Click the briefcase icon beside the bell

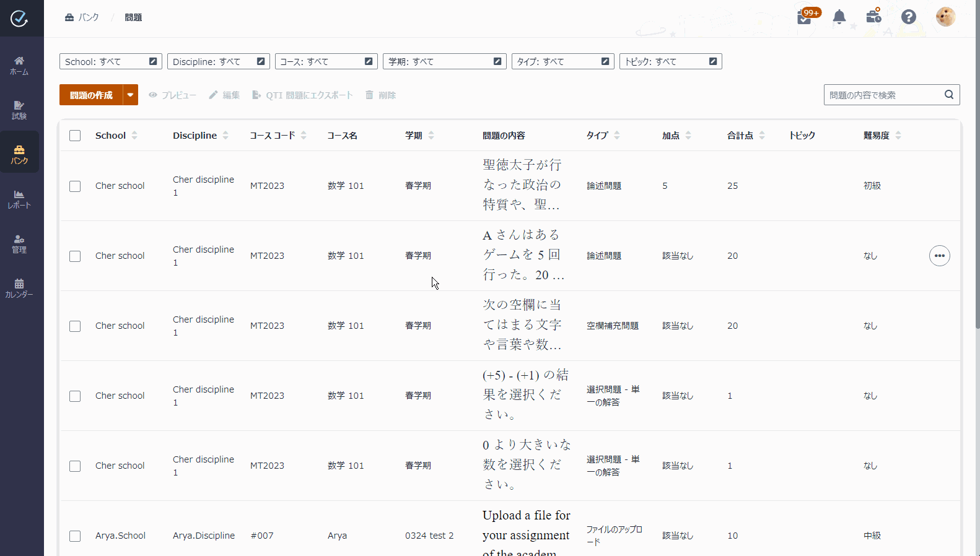873,17
